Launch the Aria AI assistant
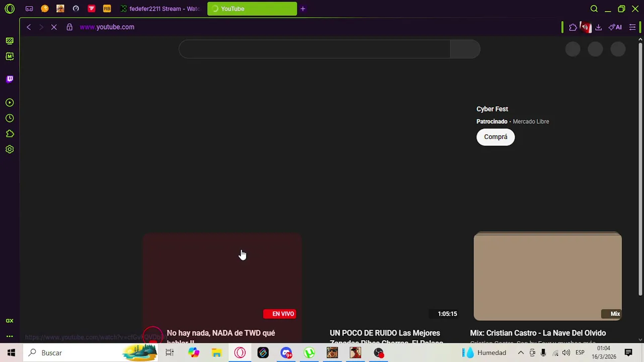Viewport: 644px width, 362px height. point(615,27)
